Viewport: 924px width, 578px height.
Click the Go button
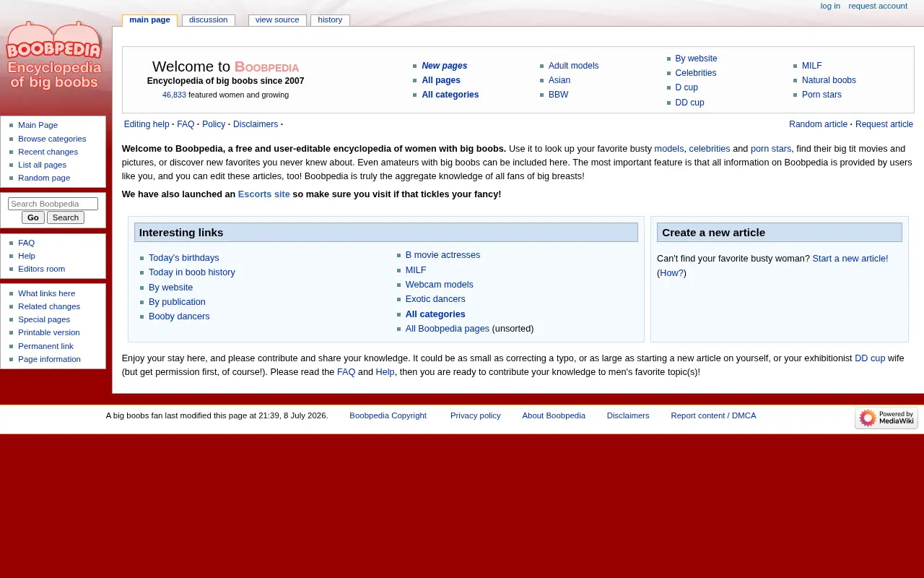(x=33, y=217)
